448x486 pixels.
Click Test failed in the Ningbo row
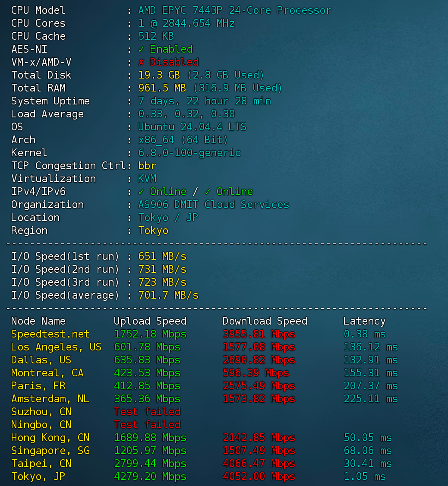(x=147, y=425)
